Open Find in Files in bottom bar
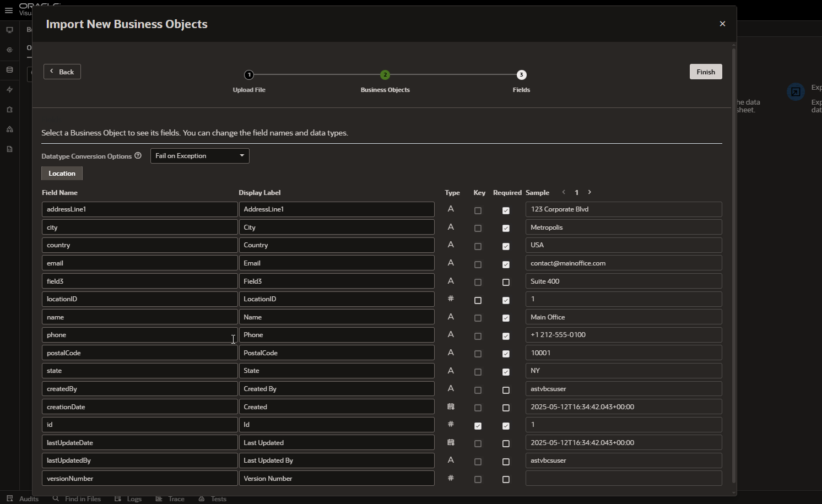The width and height of the screenshot is (822, 504). point(77,498)
